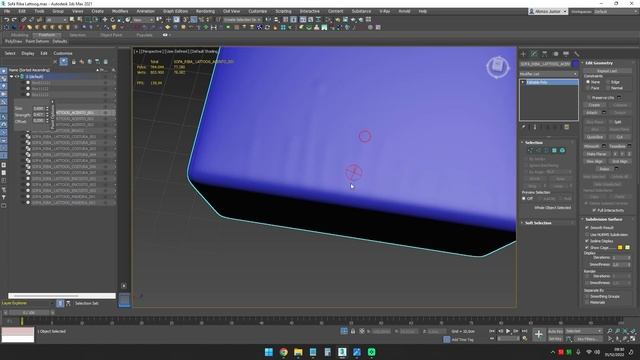
Task: Open the File menu
Action: [x=7, y=11]
